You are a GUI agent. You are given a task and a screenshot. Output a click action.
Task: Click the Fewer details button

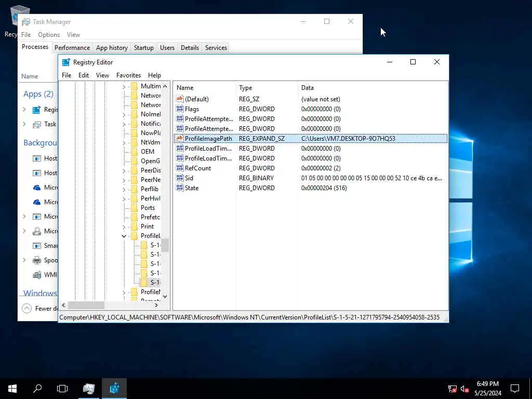[39, 308]
